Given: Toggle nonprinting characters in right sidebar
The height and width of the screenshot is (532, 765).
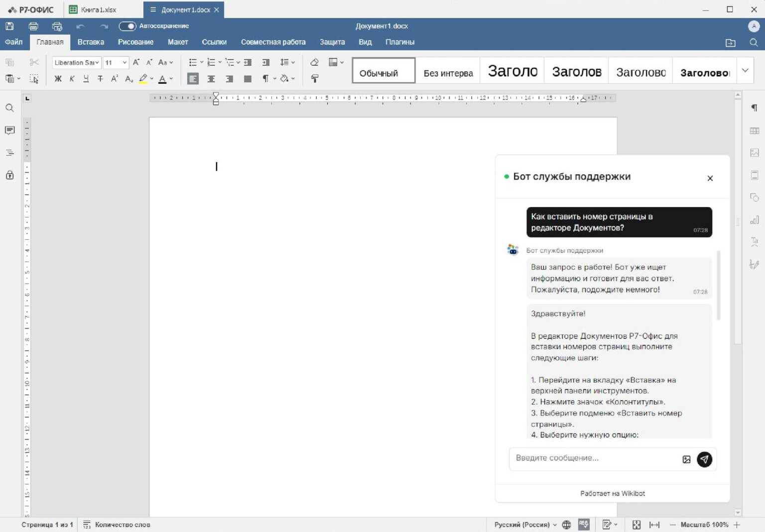Looking at the screenshot, I should click(x=754, y=108).
